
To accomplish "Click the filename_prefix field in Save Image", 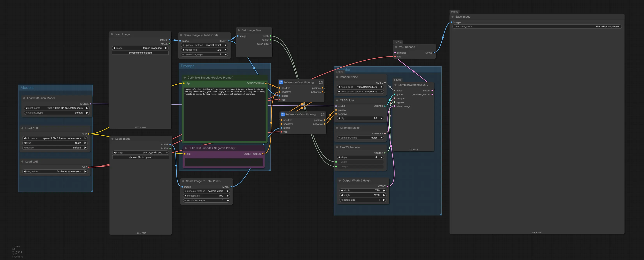I will 537,27.
